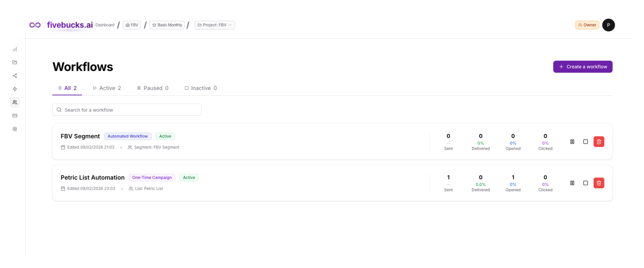Viewport: 644px width, 268px height.
Task: Pause the Petric List Automation workflow
Action: coord(572,183)
